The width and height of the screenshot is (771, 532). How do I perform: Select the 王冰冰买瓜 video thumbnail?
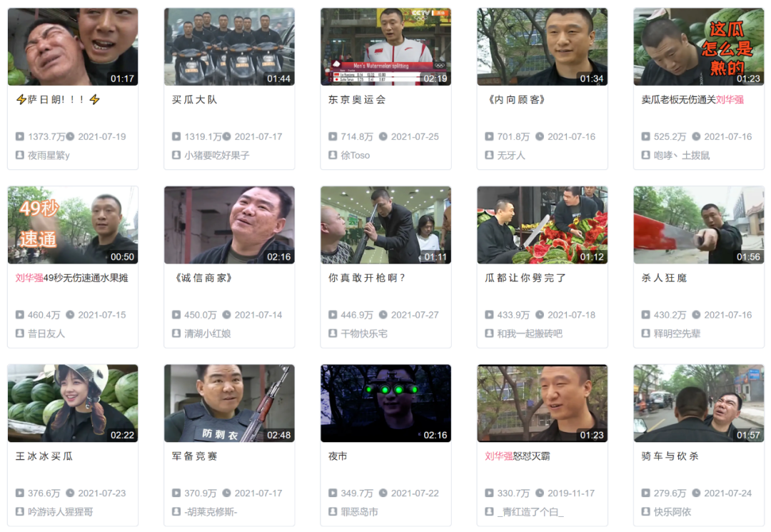pos(73,403)
